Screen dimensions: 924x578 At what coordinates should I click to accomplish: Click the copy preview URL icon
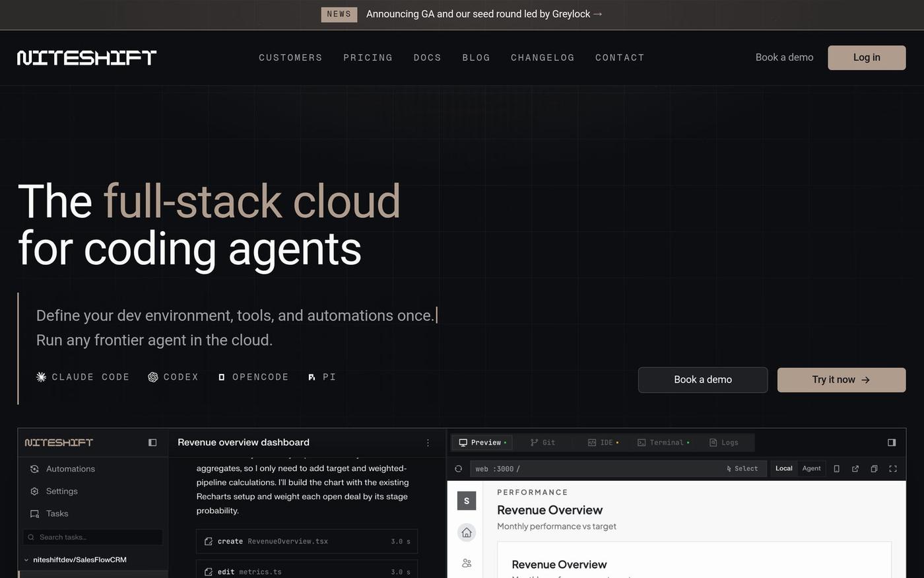(x=874, y=469)
